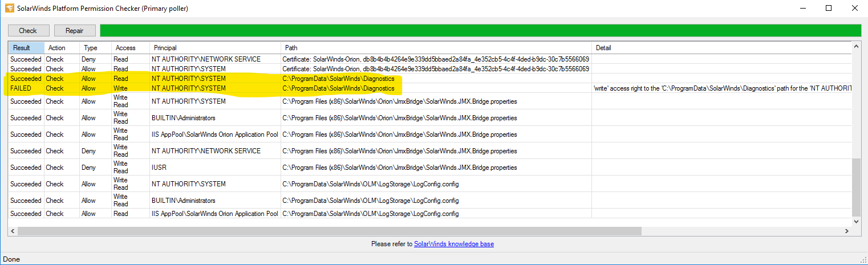Click the horizontal scrollbar thumb

(x=330, y=231)
